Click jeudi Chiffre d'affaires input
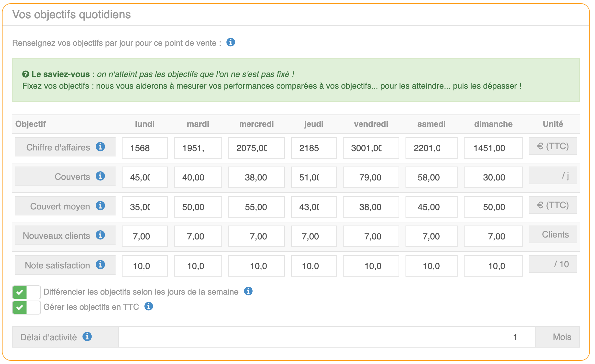This screenshot has height=364, width=595. [313, 148]
